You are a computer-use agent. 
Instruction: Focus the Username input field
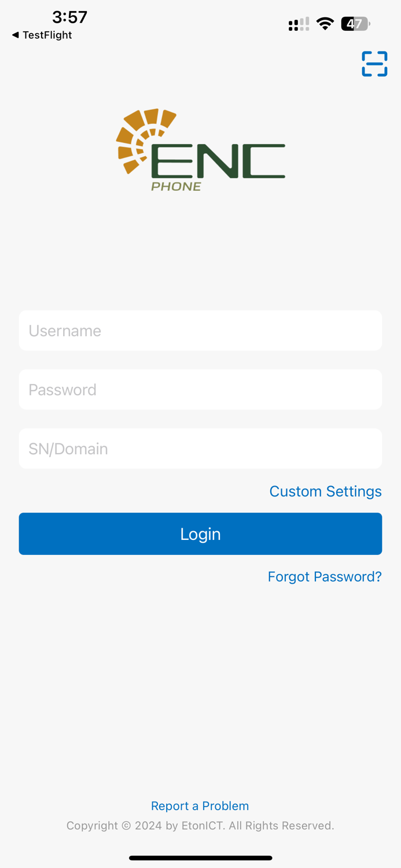point(200,330)
